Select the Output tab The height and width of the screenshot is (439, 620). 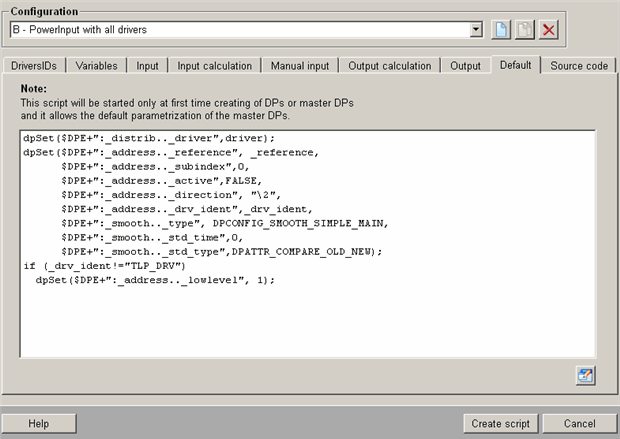[465, 66]
